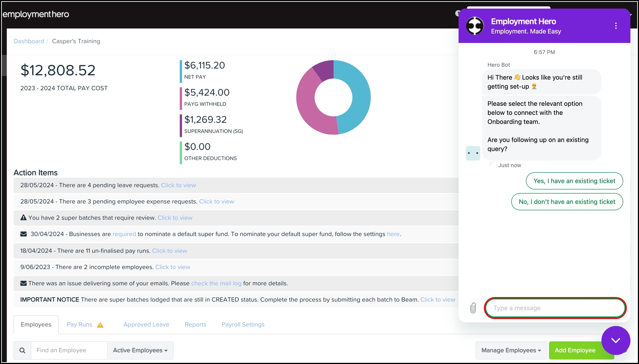639x364 pixels.
Task: Choose 'Yes, I have an existing ticket'
Action: click(x=574, y=181)
